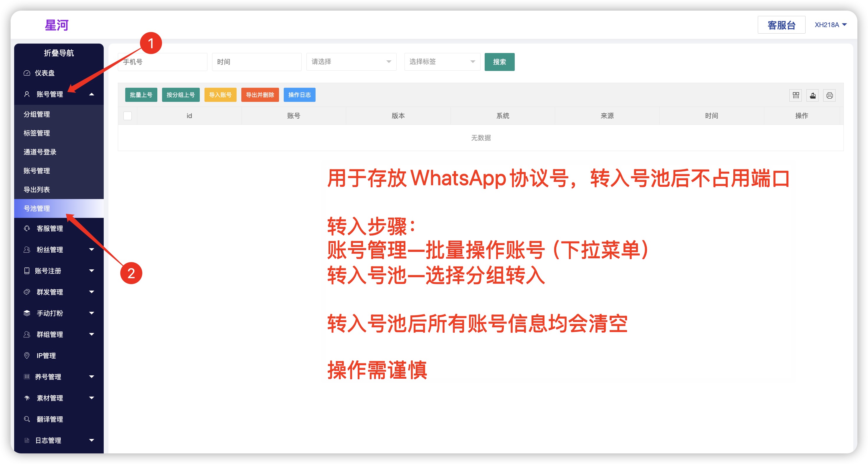This screenshot has height=464, width=868.
Task: Expand the 粉丝管理 submenu arrow
Action: click(x=91, y=249)
